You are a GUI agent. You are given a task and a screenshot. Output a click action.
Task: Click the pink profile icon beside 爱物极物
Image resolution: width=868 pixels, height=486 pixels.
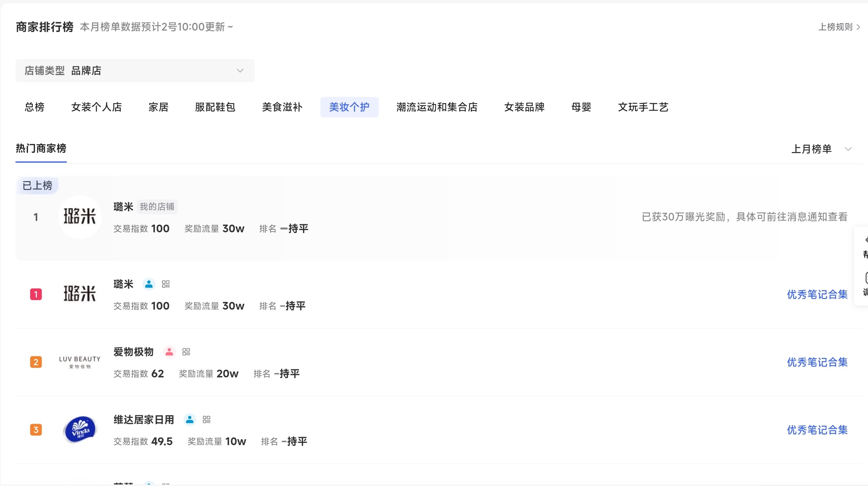pos(169,352)
